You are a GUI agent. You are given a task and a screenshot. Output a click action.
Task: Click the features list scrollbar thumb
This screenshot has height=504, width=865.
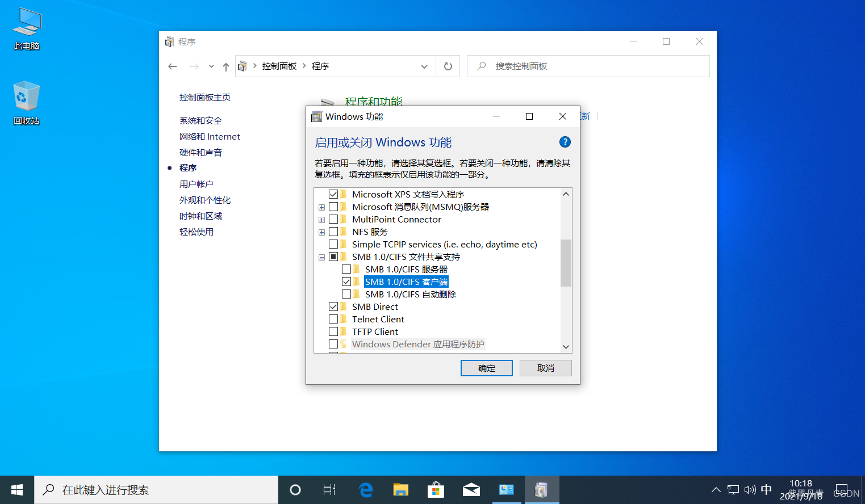566,263
